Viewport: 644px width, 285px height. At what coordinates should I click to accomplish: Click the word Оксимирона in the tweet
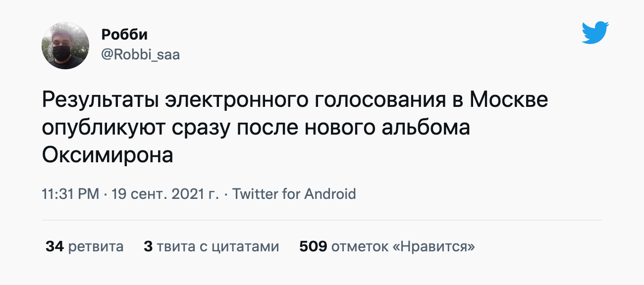107,155
